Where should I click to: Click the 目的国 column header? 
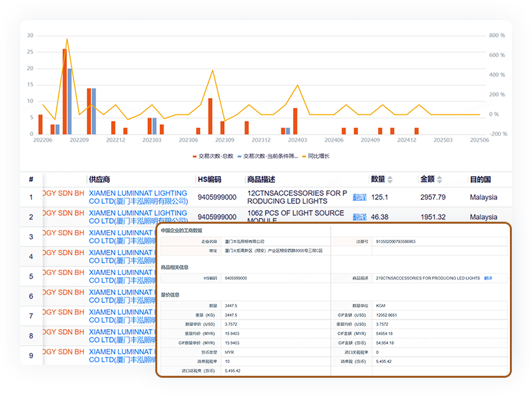(480, 179)
